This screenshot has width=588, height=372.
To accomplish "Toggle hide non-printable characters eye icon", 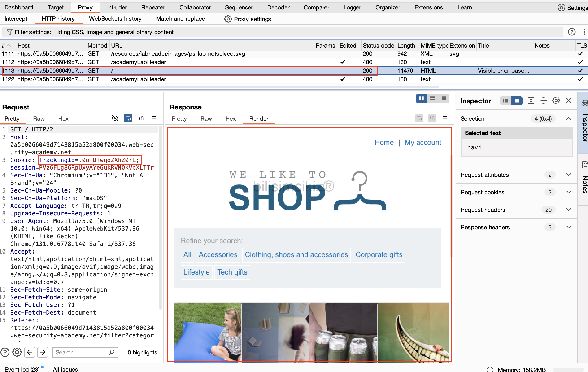I will tap(115, 118).
